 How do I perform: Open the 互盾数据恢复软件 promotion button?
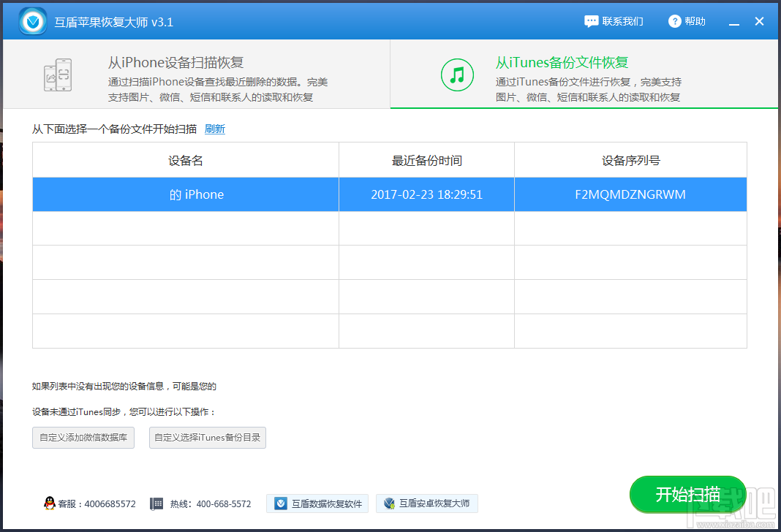[317, 503]
